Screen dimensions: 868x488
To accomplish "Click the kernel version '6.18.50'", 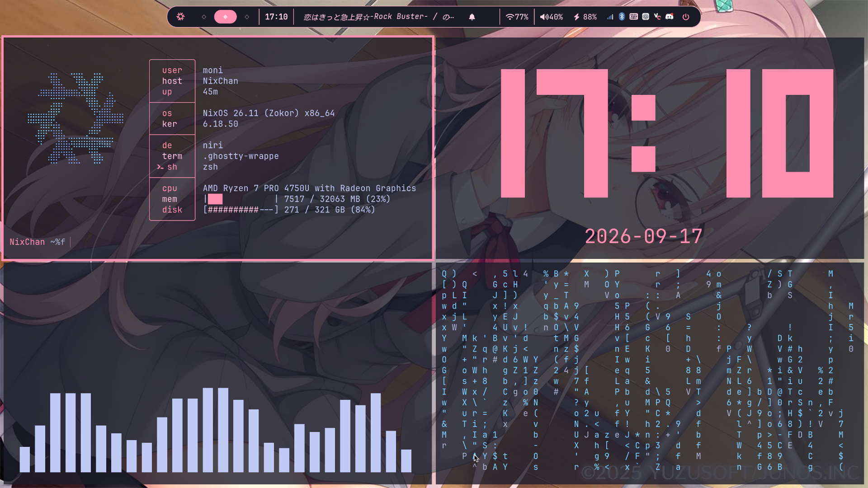I will point(220,124).
